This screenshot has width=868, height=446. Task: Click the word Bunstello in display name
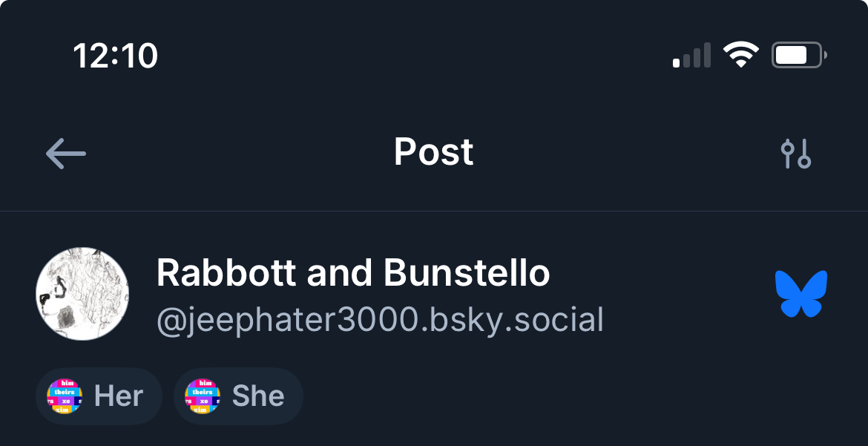[467, 274]
